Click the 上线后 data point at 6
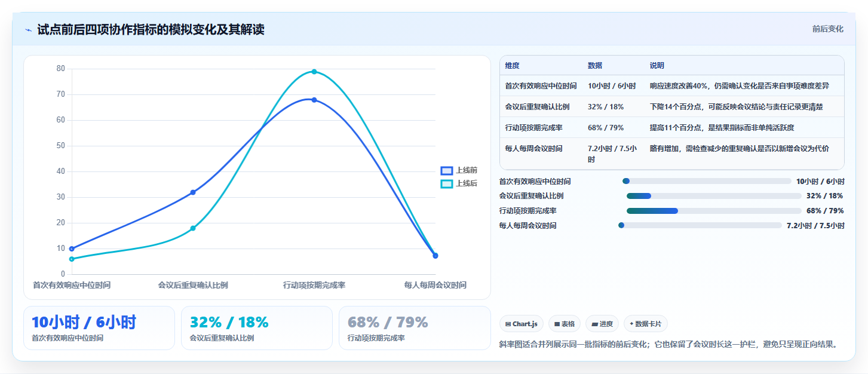The width and height of the screenshot is (868, 374). pyautogui.click(x=72, y=259)
